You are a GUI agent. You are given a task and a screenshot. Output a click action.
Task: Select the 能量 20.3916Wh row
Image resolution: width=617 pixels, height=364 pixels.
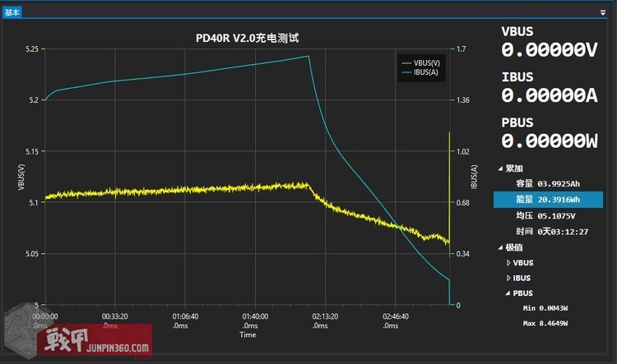[548, 200]
